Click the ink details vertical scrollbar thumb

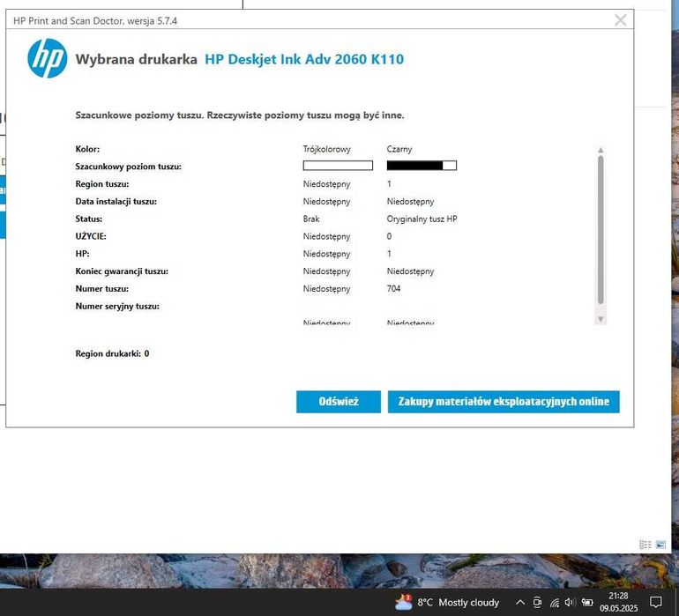(601, 230)
